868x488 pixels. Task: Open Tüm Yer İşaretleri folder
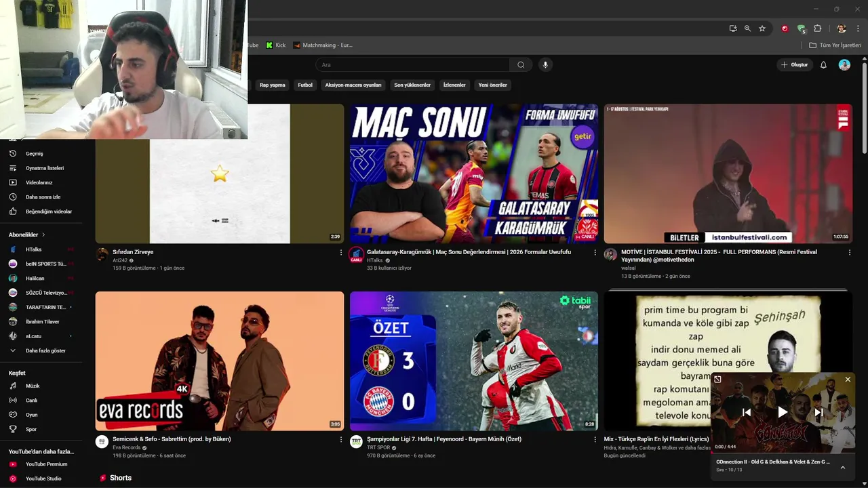[835, 45]
